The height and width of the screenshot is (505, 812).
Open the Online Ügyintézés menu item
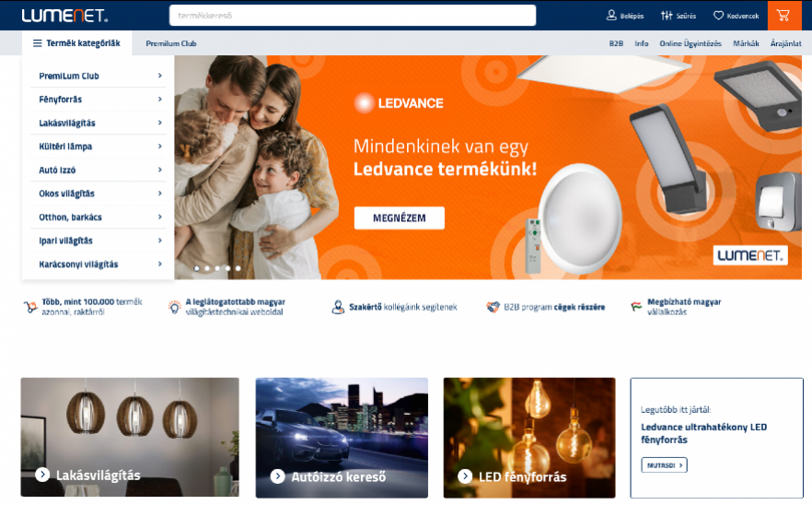pos(690,43)
